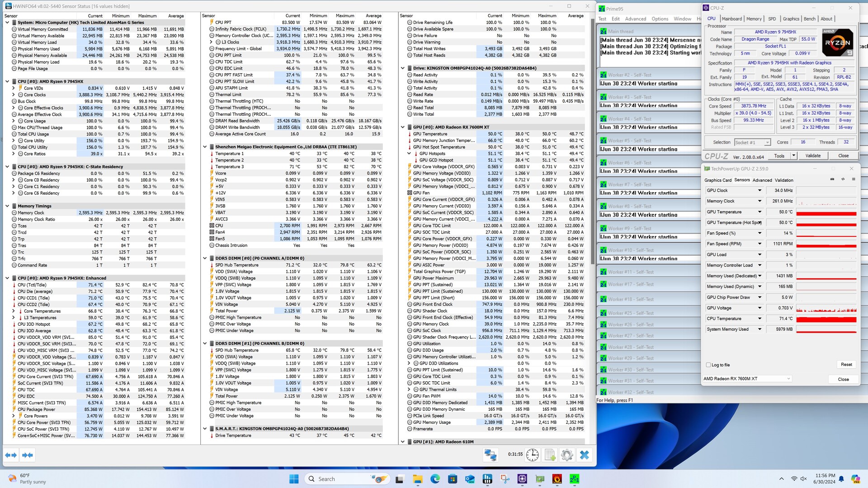Collapse the Memory Timings sensor group

[7, 206]
